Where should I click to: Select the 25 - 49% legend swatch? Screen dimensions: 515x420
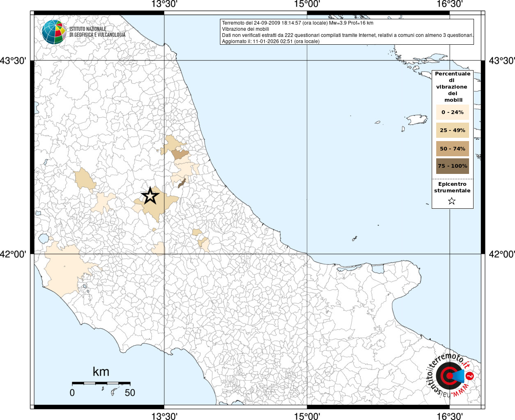pos(452,130)
